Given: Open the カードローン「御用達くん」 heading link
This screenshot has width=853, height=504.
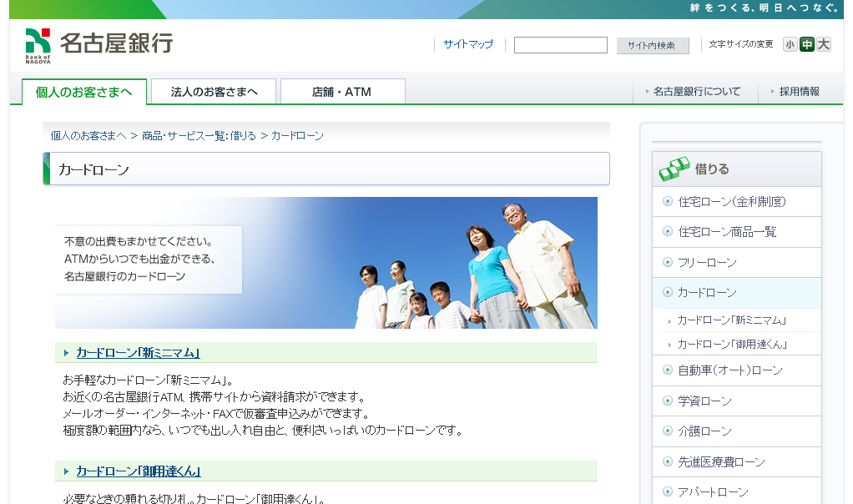Looking at the screenshot, I should pyautogui.click(x=139, y=471).
